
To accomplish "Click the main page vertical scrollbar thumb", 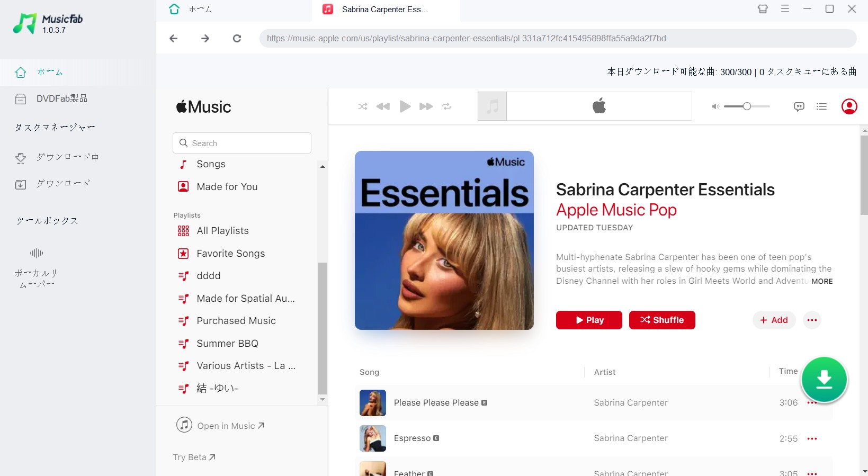I will pyautogui.click(x=864, y=175).
